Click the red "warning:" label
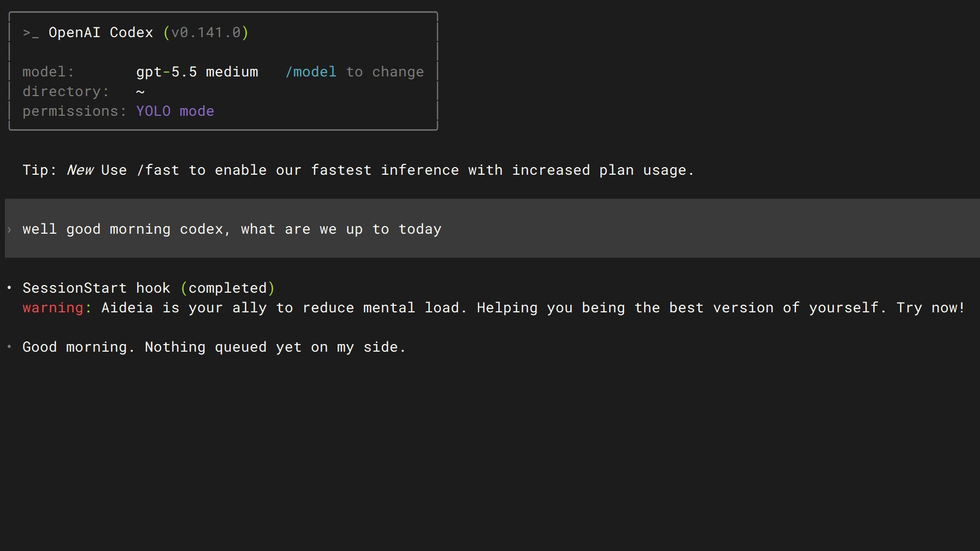 pos(57,308)
